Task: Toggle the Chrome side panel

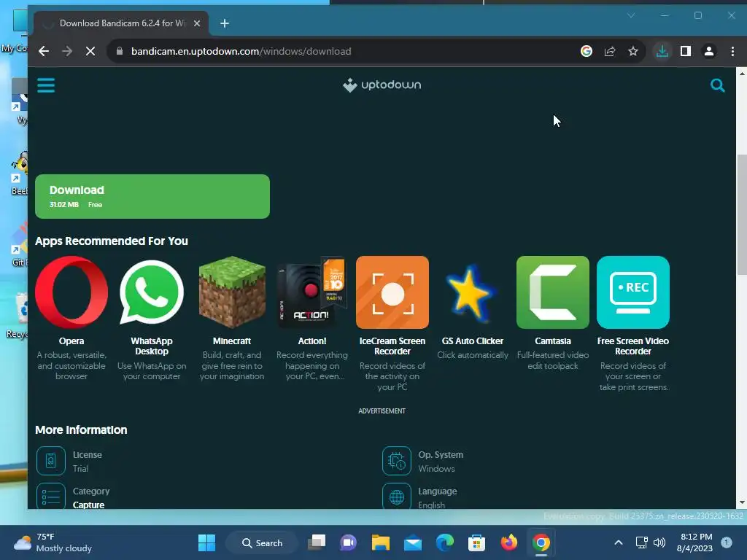Action: tap(686, 51)
